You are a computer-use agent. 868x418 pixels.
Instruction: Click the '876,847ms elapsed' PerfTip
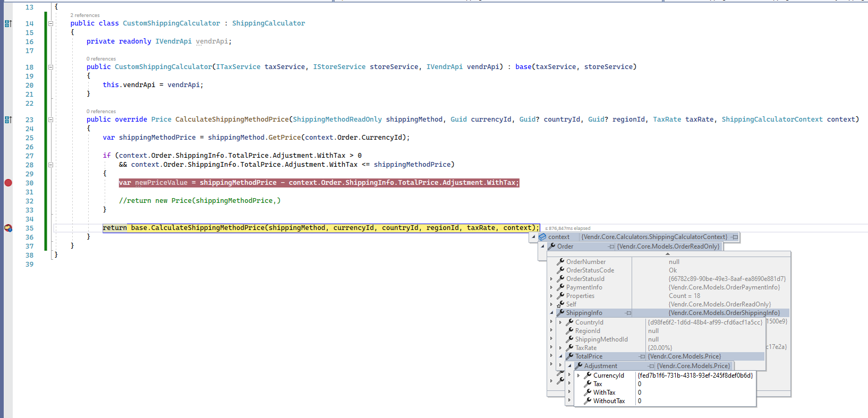click(x=568, y=228)
